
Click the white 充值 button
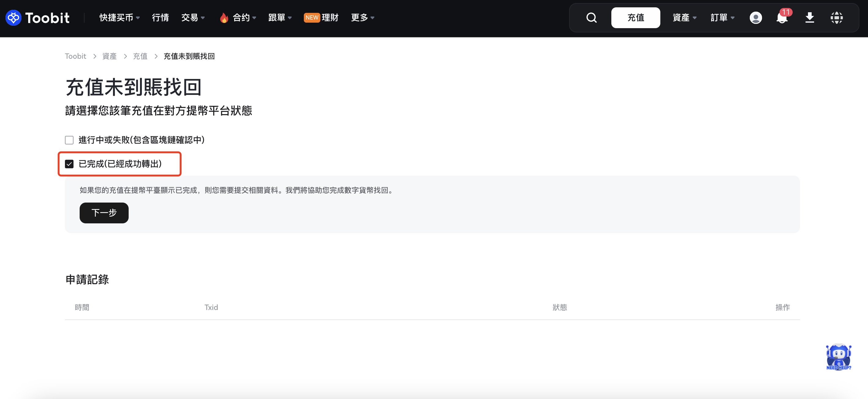point(635,18)
